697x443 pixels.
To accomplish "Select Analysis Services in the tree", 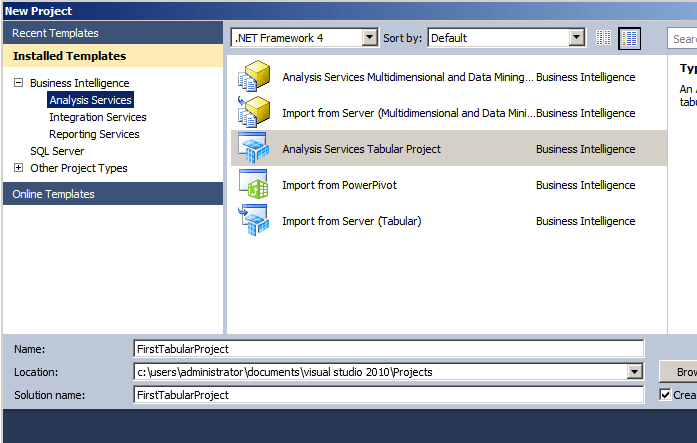I will coord(90,100).
